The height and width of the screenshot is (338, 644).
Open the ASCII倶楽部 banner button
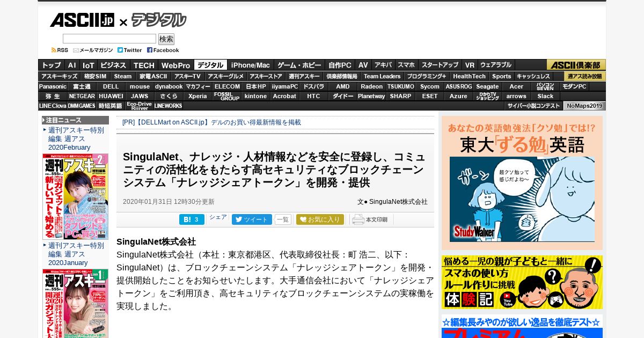pyautogui.click(x=576, y=65)
